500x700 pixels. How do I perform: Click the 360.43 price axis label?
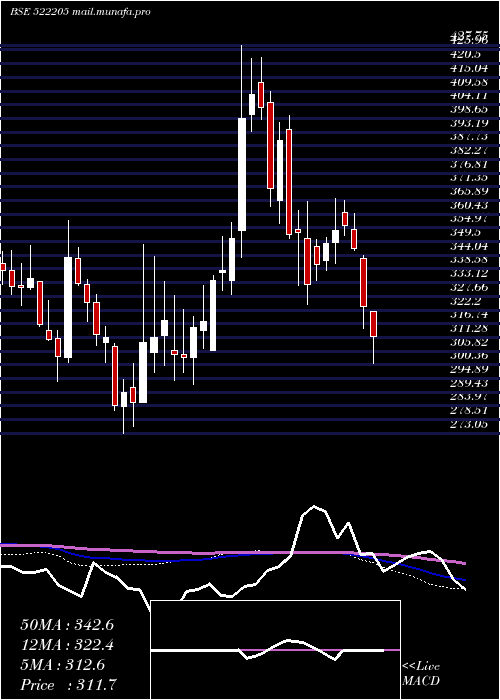click(469, 205)
